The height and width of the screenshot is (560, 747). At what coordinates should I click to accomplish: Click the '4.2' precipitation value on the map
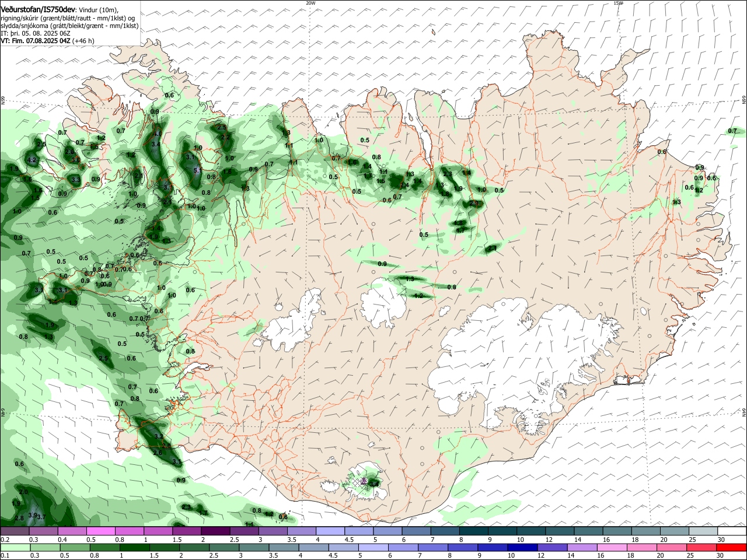(32, 160)
